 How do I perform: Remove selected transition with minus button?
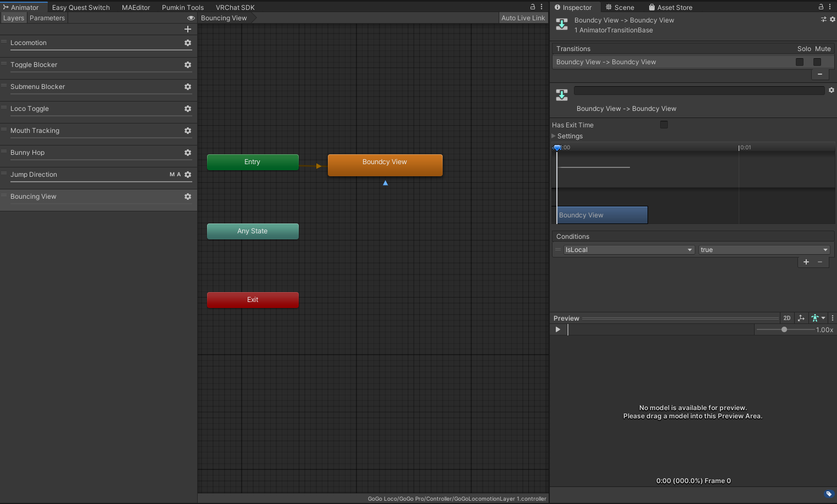click(x=820, y=74)
